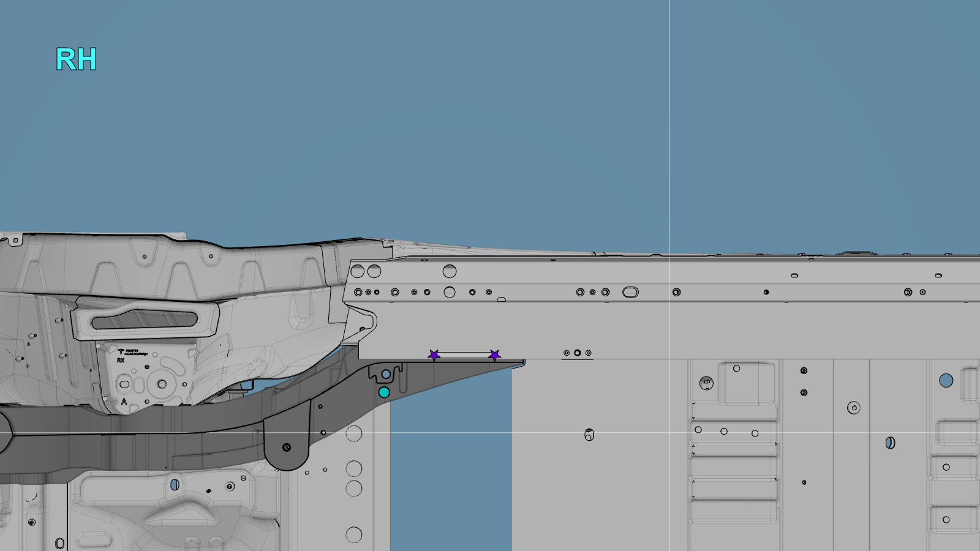Click the three-hole cluster right of stars
980x551 pixels.
pos(577,353)
